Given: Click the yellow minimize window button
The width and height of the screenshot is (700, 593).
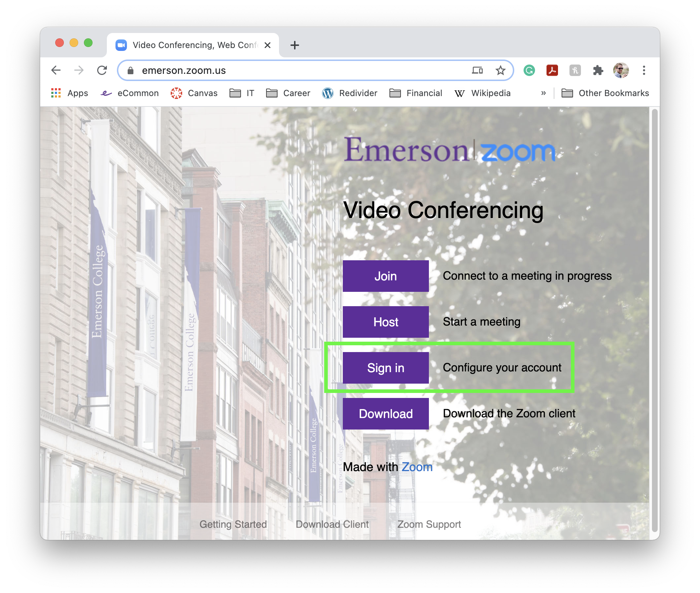Looking at the screenshot, I should click(x=74, y=43).
